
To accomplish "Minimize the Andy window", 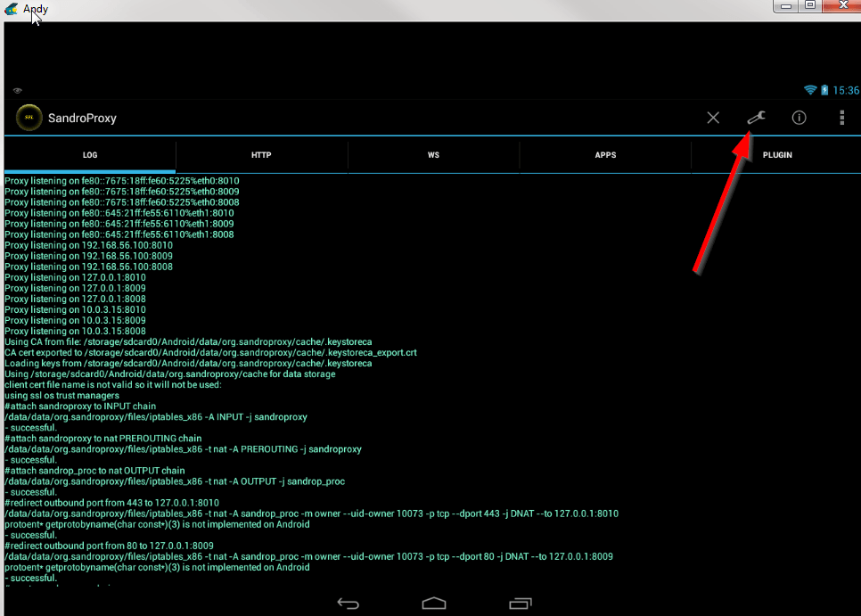I will tap(786, 6).
